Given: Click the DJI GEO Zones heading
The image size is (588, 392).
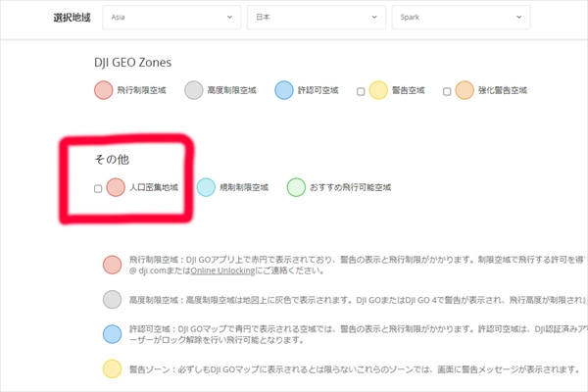Looking at the screenshot, I should (132, 63).
